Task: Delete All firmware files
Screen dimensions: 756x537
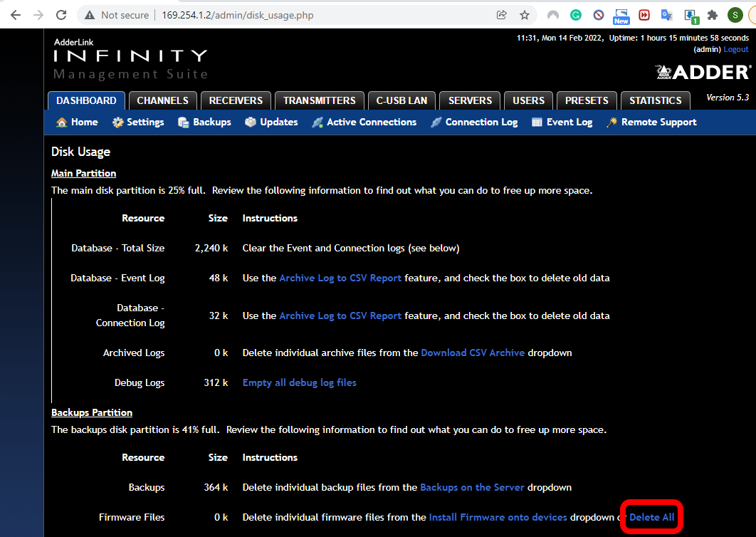Action: pos(652,517)
